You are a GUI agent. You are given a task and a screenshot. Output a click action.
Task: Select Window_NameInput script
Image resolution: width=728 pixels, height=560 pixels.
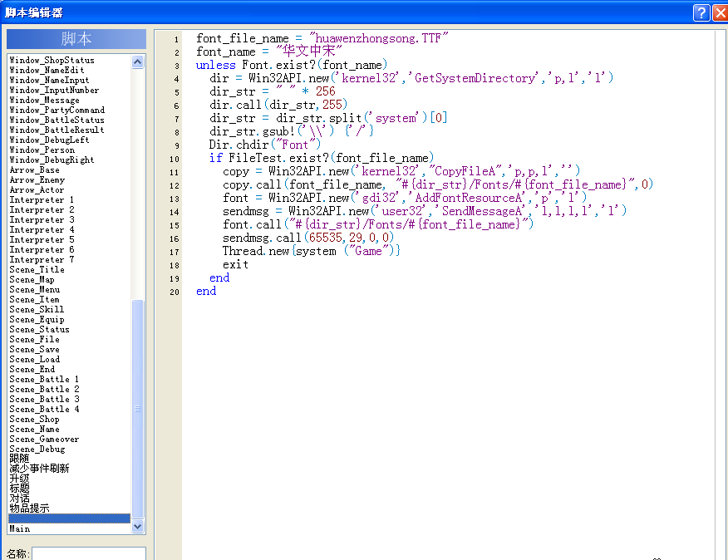49,80
